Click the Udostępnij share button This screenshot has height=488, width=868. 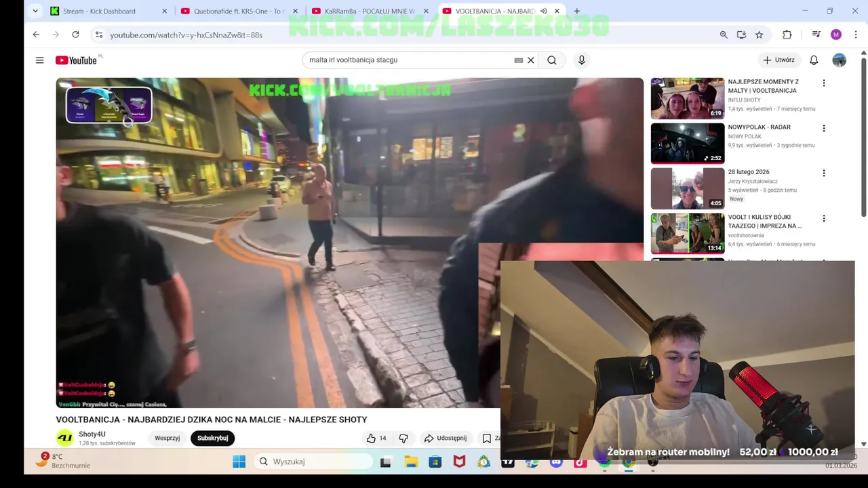tap(446, 439)
